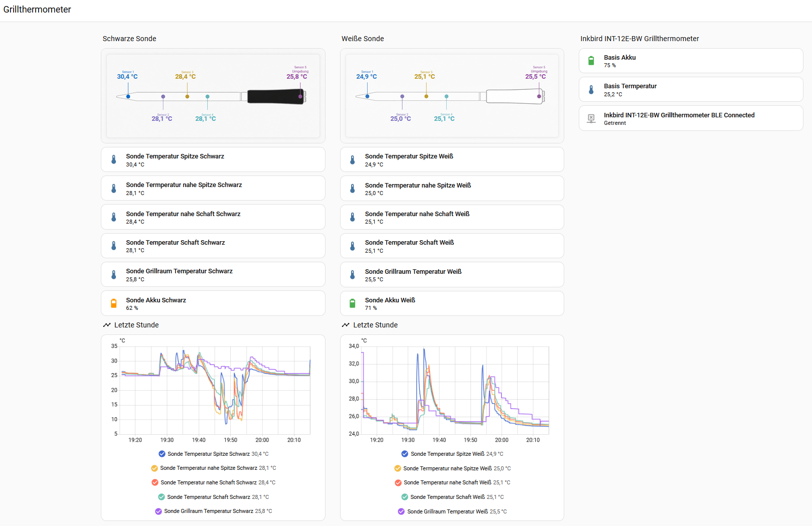Viewport: 812px width, 526px height.
Task: Click thermometer icon of Sonde Temperatur nahe Schaft Schwarz
Action: [114, 217]
